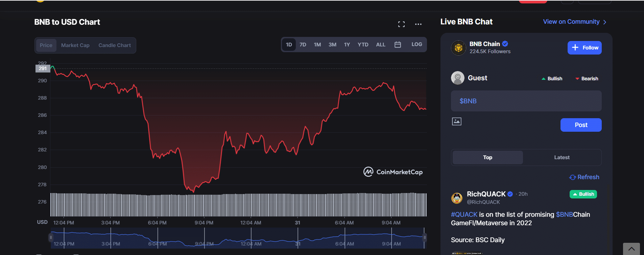Switch chart to Price view
The width and height of the screenshot is (644, 255).
[x=46, y=45]
